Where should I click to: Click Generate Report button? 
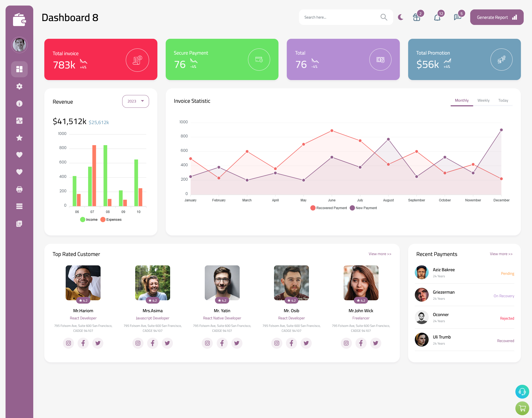tap(496, 17)
